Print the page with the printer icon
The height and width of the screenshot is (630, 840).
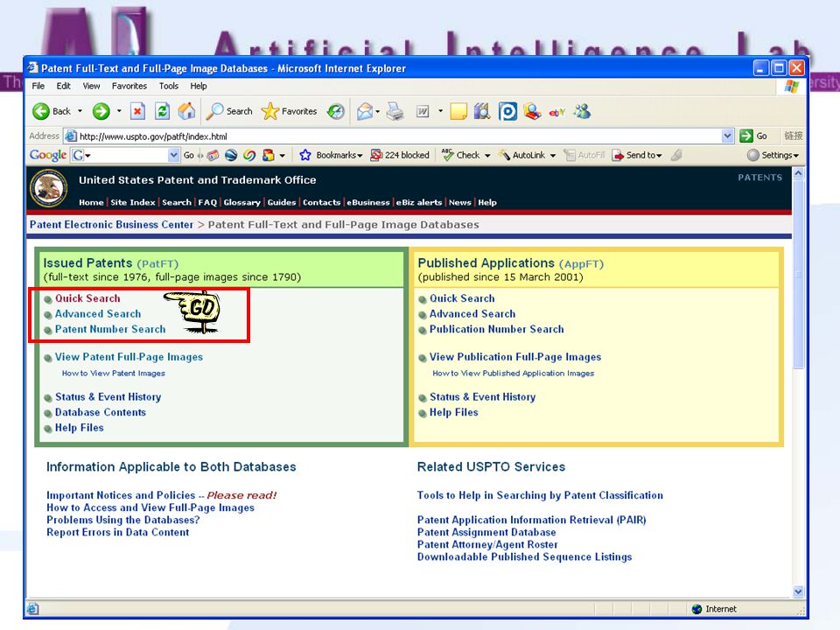click(395, 111)
